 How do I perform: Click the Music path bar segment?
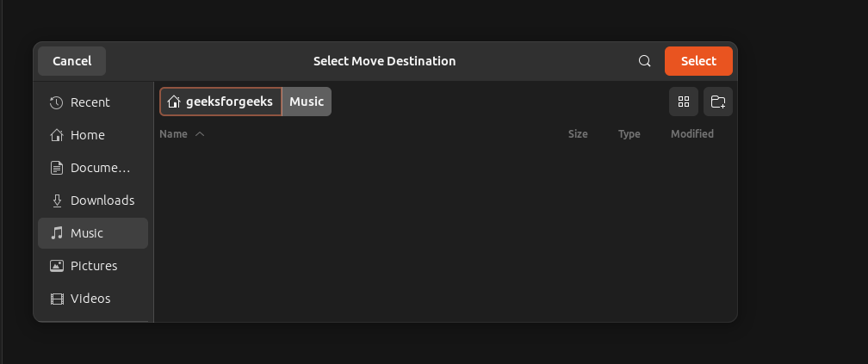[307, 102]
